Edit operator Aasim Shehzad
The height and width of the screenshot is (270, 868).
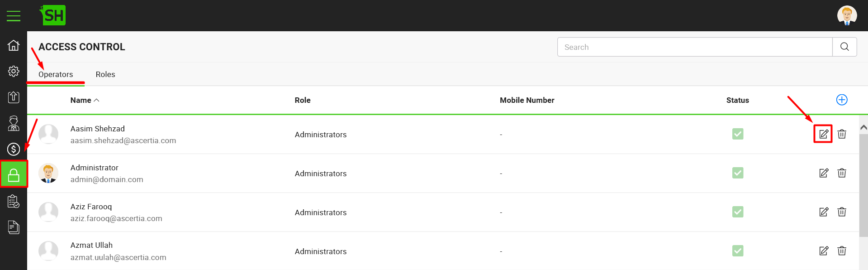coord(823,134)
